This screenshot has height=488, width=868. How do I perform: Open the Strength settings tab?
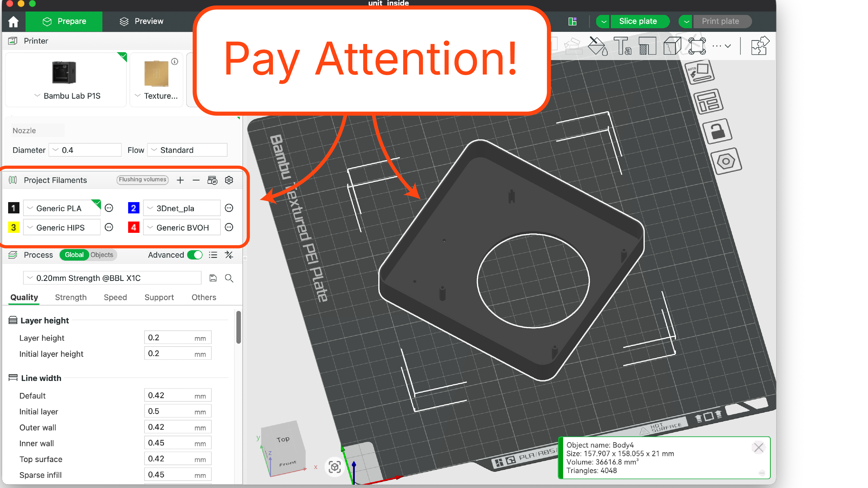(x=71, y=297)
